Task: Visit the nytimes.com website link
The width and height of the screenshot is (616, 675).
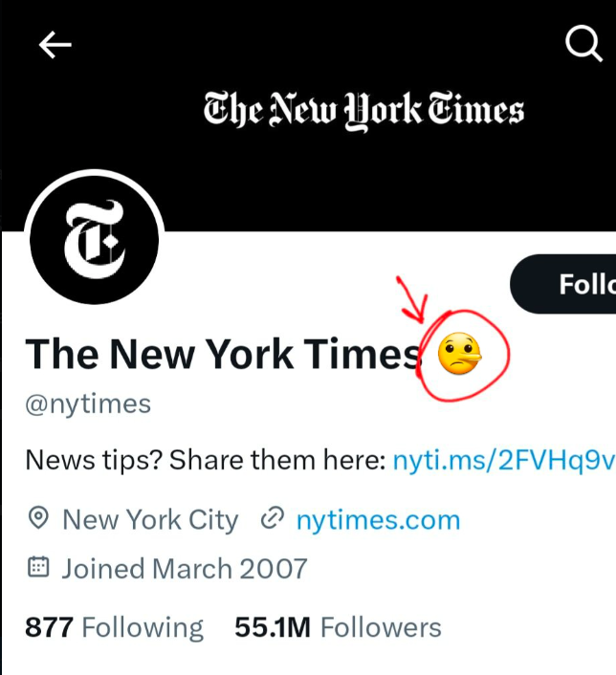Action: [x=378, y=520]
